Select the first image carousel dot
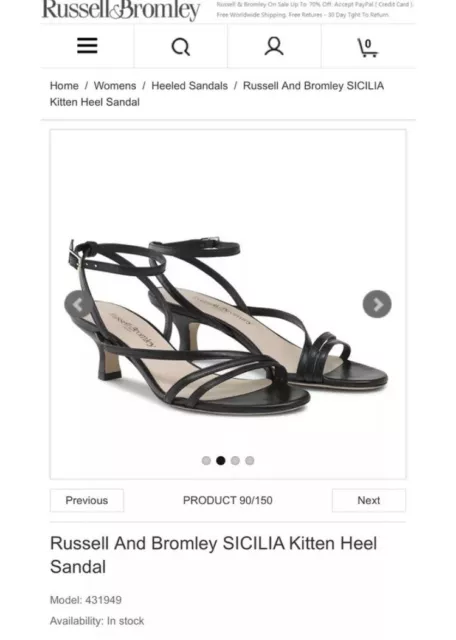This screenshot has height=640, width=456. [x=206, y=460]
